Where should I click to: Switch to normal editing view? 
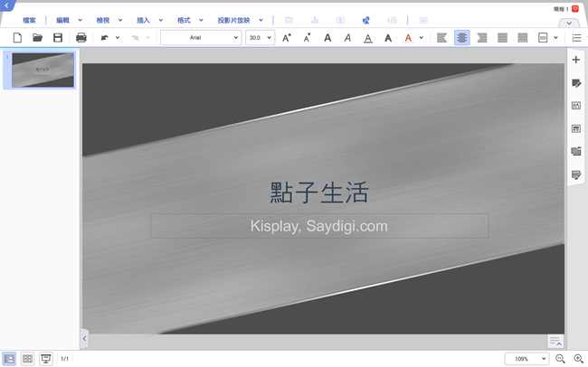pos(9,359)
